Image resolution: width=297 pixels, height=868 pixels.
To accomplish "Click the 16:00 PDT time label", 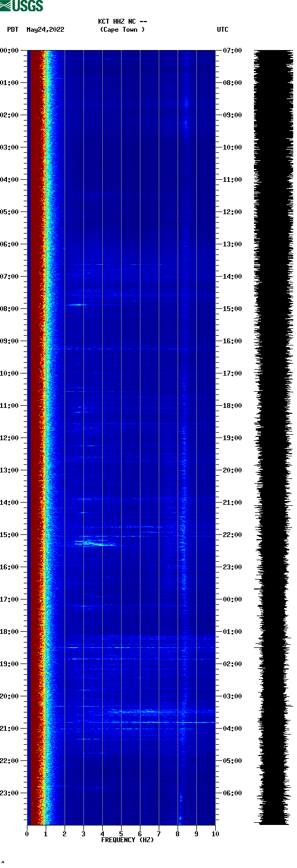I will click(10, 567).
